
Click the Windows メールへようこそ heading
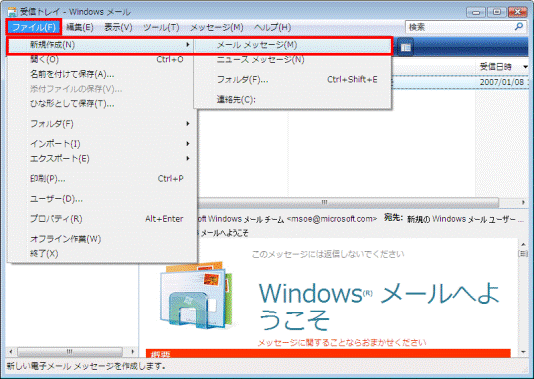(379, 305)
